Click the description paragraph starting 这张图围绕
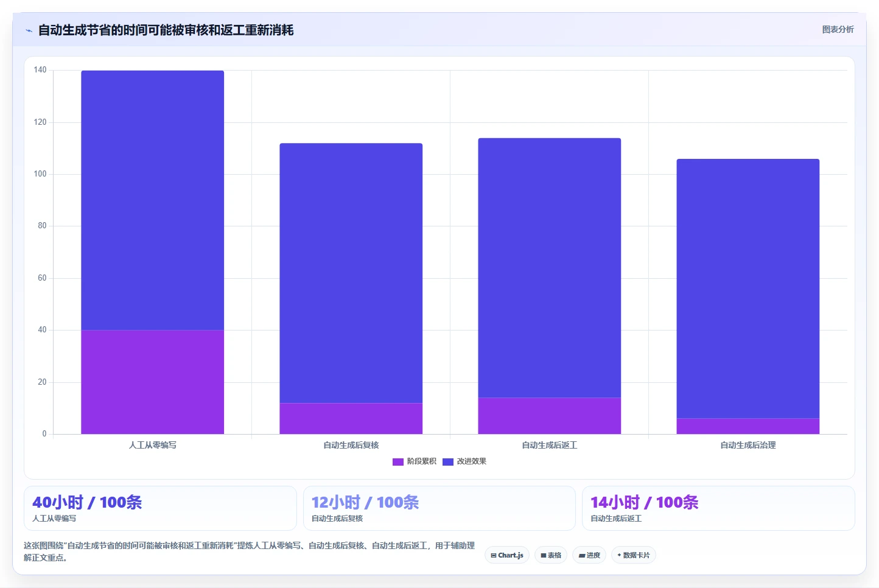Screen dimensions: 879x588 (x=249, y=551)
